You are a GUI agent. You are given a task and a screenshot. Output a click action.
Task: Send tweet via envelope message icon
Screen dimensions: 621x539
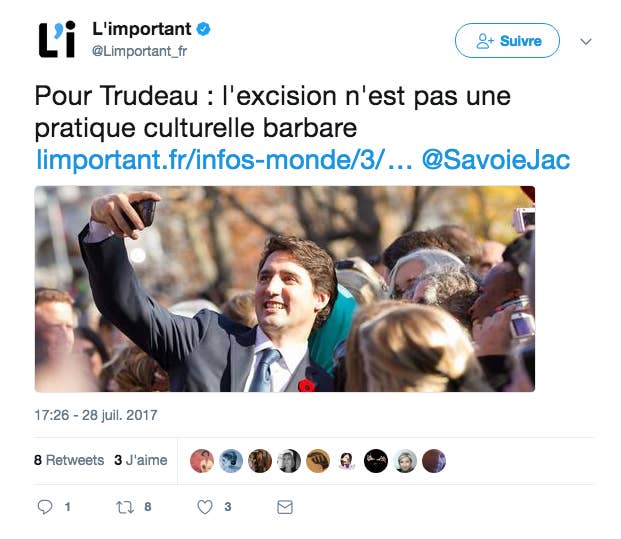285,507
